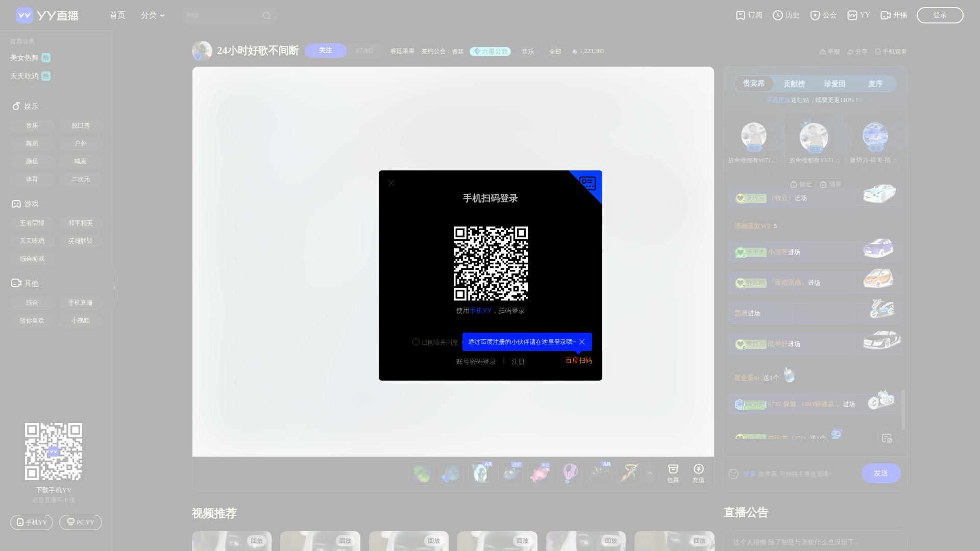This screenshot has height=551, width=980.
Task: Click 开播 to start streaming
Action: pyautogui.click(x=894, y=15)
